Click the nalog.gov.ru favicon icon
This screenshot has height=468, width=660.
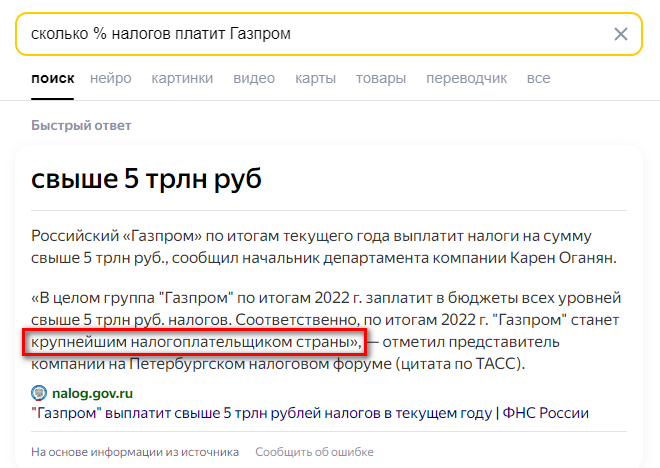point(39,393)
